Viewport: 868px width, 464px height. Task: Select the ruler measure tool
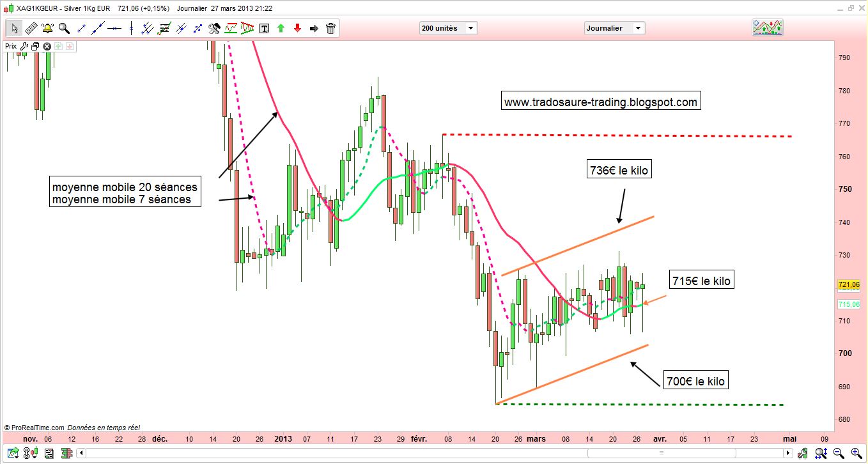[x=31, y=28]
